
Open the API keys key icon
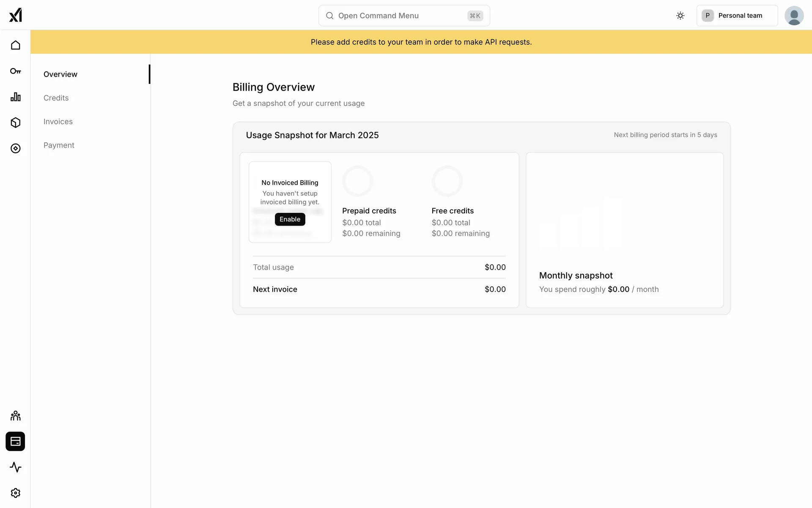click(x=16, y=71)
